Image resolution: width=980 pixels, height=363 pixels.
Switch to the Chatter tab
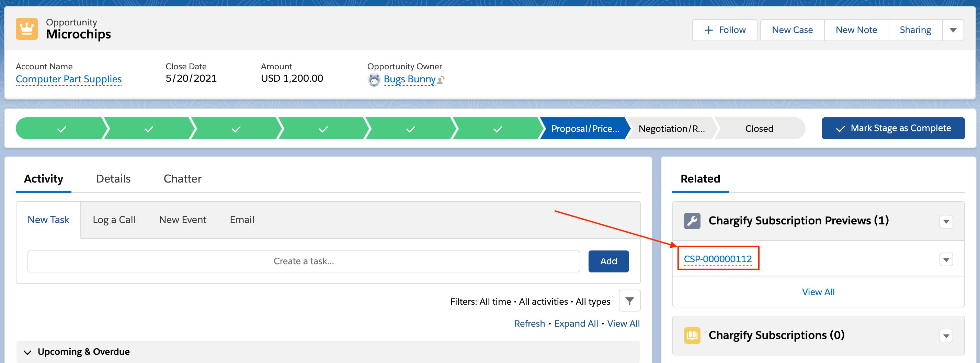(x=182, y=179)
